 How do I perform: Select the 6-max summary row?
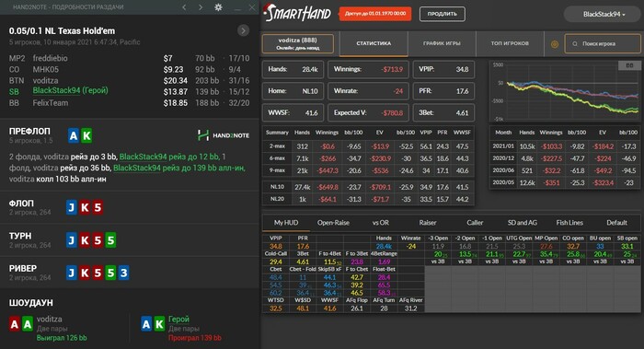(368, 158)
